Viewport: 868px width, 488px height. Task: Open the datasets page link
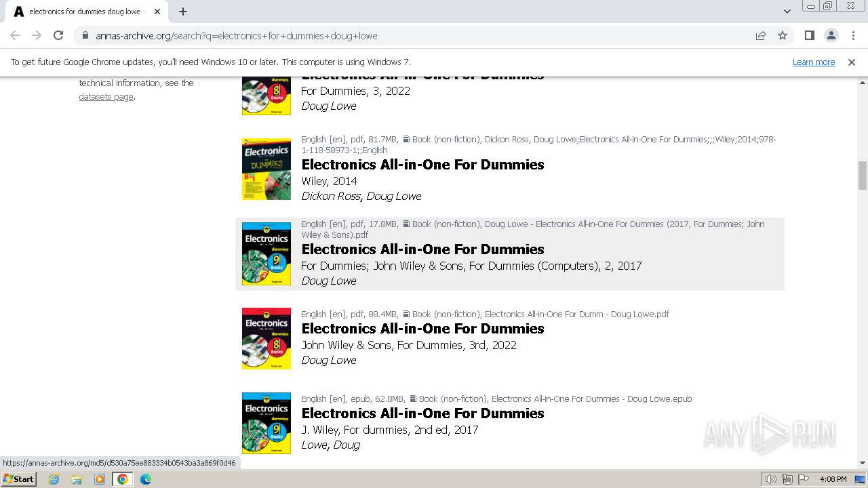[106, 96]
